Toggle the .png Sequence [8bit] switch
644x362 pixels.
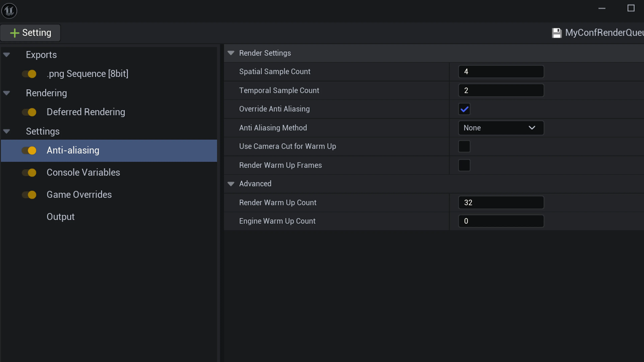[29, 74]
